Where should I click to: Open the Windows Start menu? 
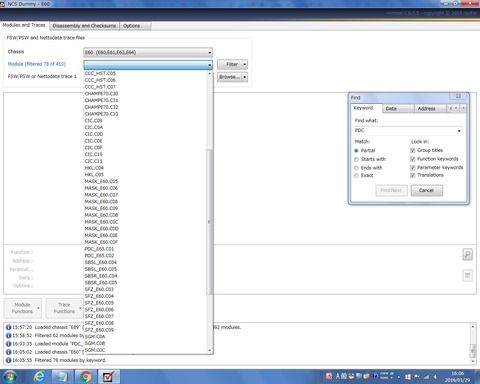coord(10,377)
